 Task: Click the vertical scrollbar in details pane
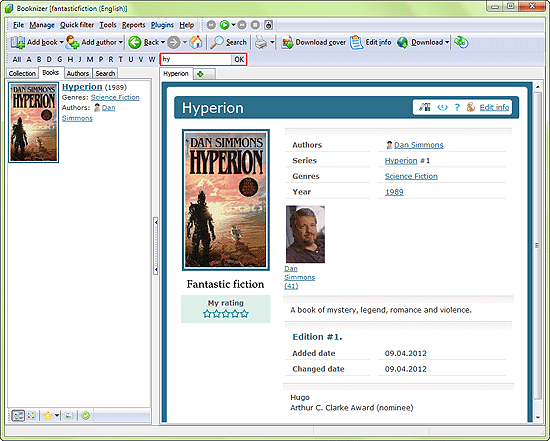[538, 245]
